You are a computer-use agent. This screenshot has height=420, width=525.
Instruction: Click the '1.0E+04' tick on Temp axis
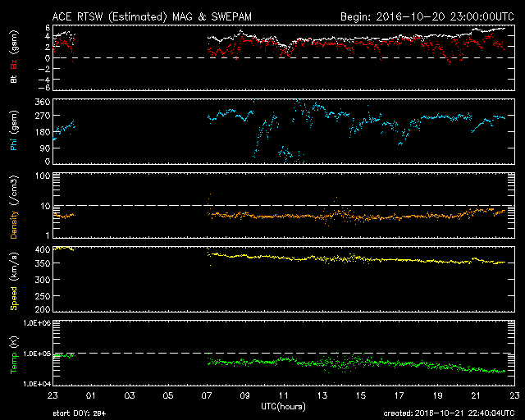pyautogui.click(x=37, y=384)
